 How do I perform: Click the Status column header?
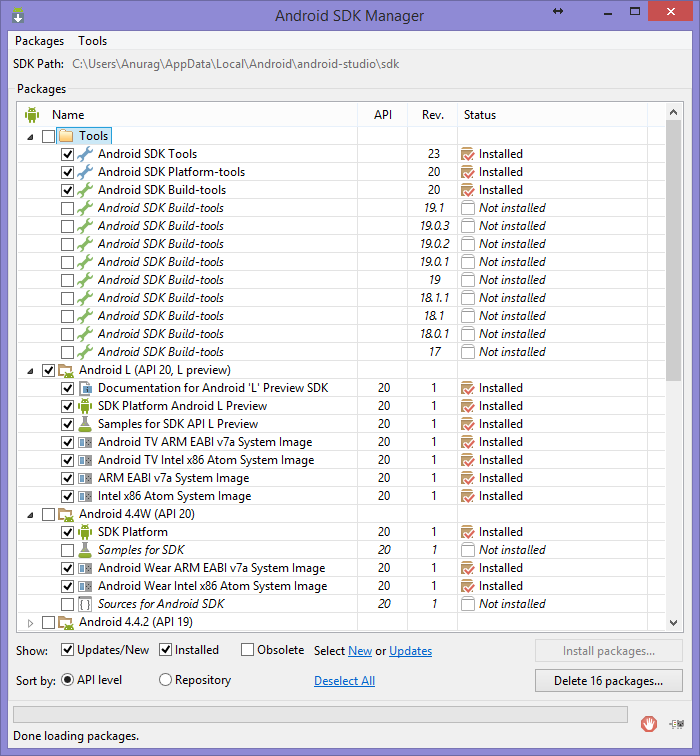point(552,115)
